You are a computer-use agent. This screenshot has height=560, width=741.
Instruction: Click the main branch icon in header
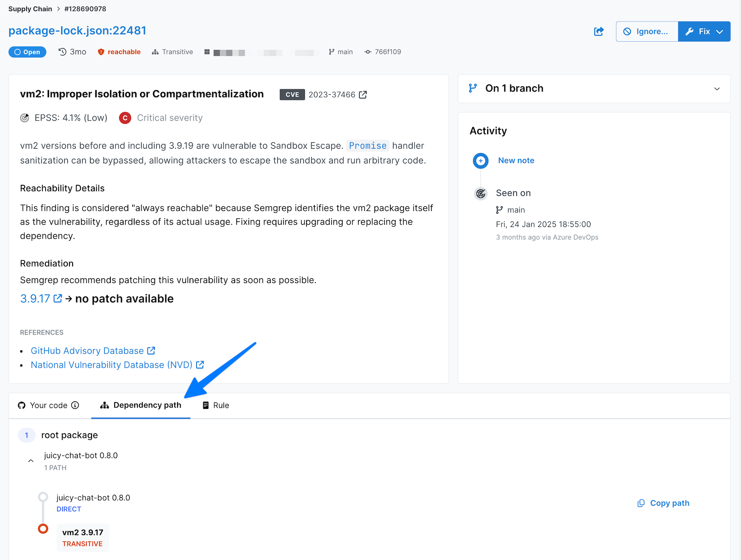(331, 52)
